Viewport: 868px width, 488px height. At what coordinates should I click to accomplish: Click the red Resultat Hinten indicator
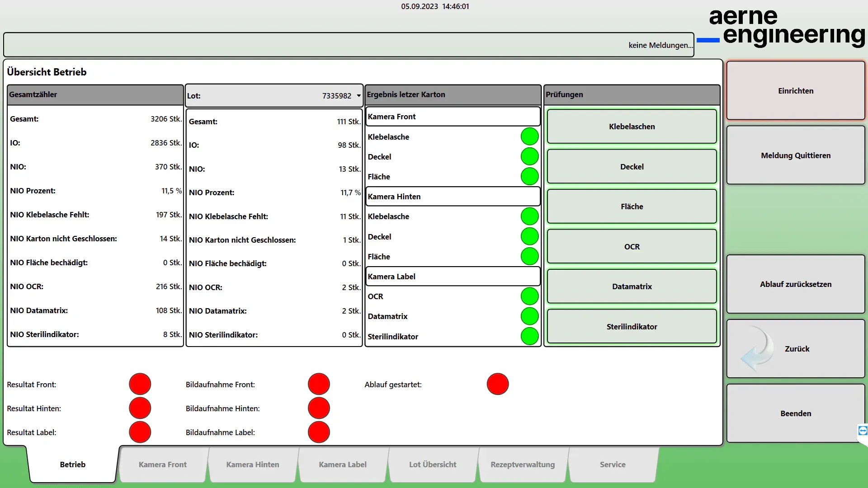click(140, 408)
